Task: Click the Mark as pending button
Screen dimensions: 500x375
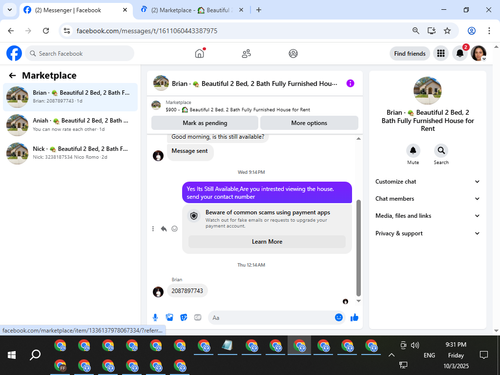Action: coord(205,123)
